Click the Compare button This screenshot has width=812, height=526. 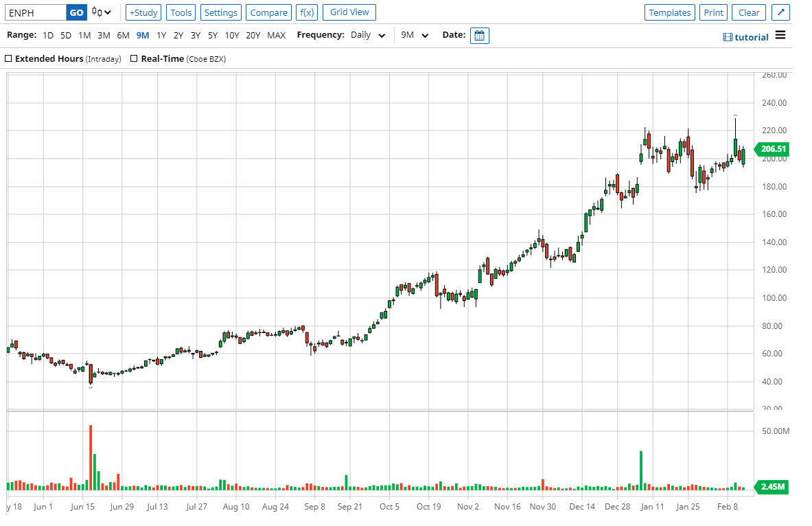click(x=268, y=12)
